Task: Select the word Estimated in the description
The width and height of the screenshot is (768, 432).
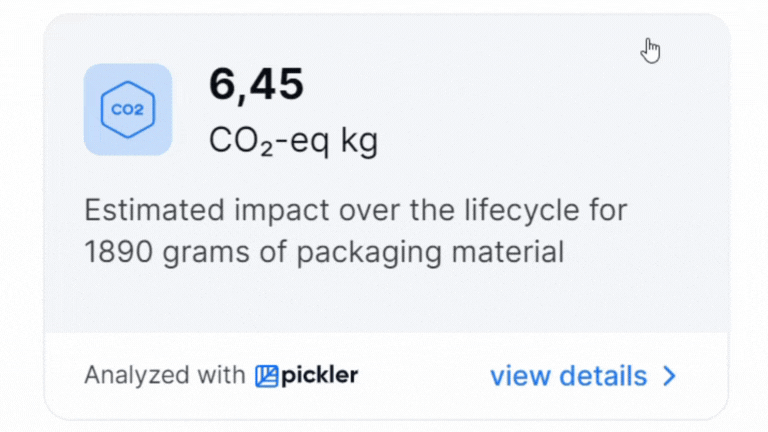Action: click(154, 210)
